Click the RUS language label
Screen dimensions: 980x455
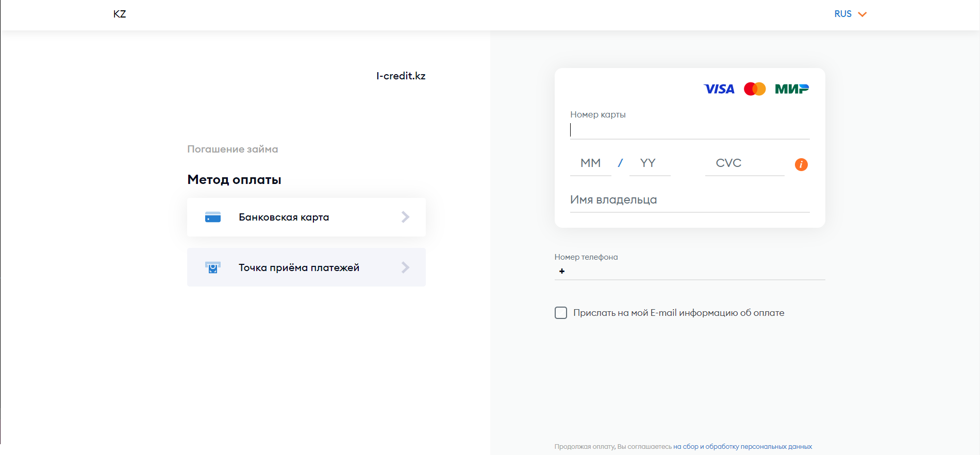pos(843,14)
